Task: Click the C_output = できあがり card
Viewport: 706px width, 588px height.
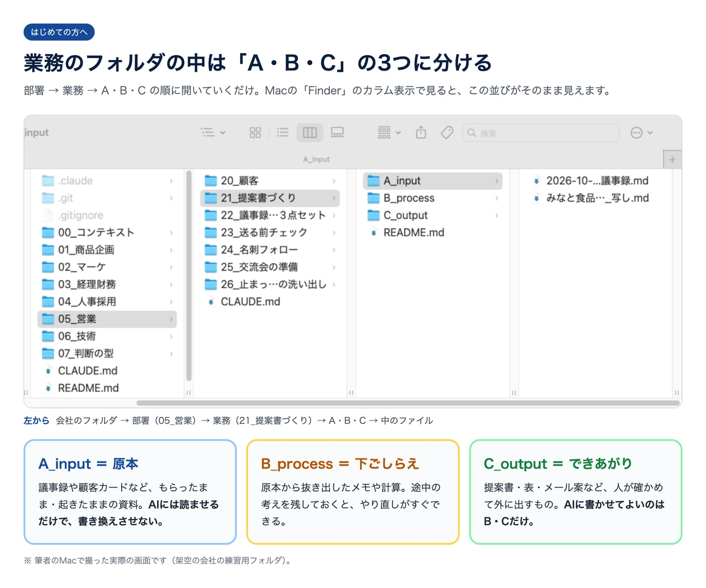Action: pyautogui.click(x=576, y=492)
